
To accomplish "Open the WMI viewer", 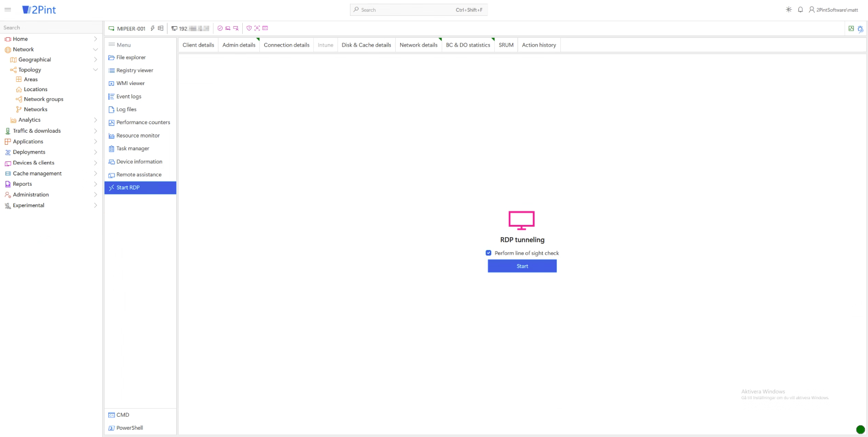I will click(140, 83).
